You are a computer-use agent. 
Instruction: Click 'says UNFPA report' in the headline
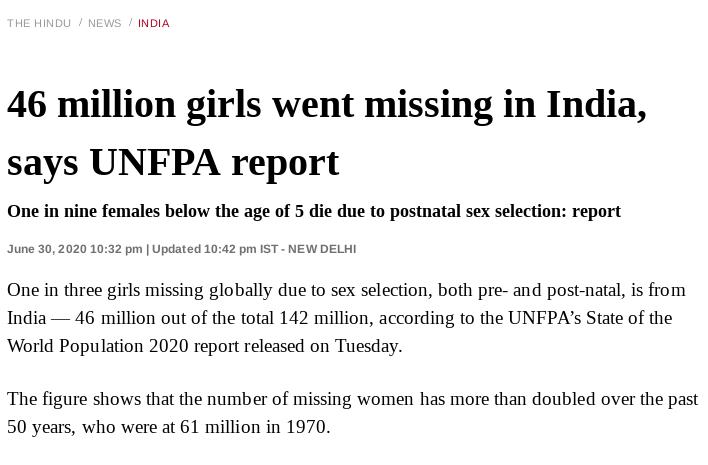[173, 162]
